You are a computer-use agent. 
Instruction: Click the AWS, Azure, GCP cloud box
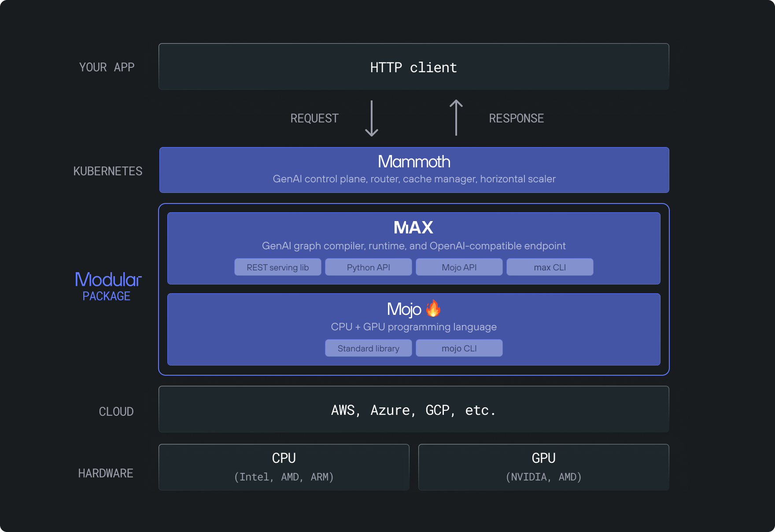(413, 410)
